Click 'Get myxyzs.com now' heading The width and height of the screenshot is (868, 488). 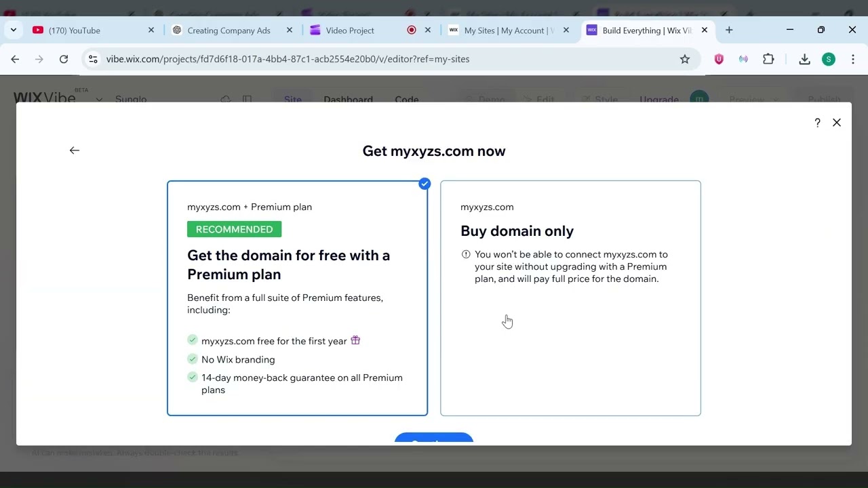click(434, 150)
